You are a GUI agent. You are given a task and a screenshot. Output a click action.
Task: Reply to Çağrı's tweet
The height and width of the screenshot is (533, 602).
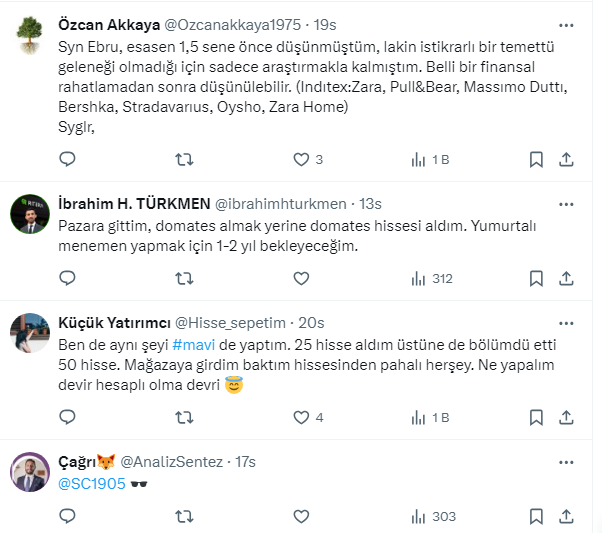pyautogui.click(x=67, y=517)
